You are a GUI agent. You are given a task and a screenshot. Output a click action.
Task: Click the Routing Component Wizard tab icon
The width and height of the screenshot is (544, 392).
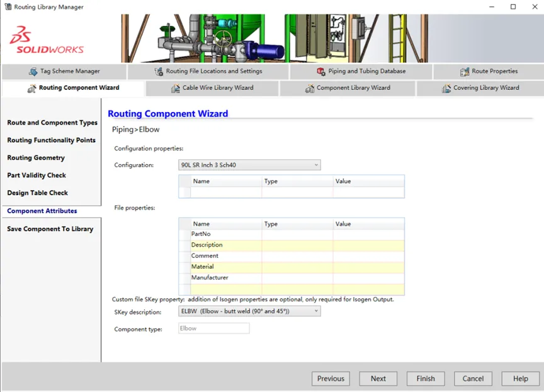32,88
